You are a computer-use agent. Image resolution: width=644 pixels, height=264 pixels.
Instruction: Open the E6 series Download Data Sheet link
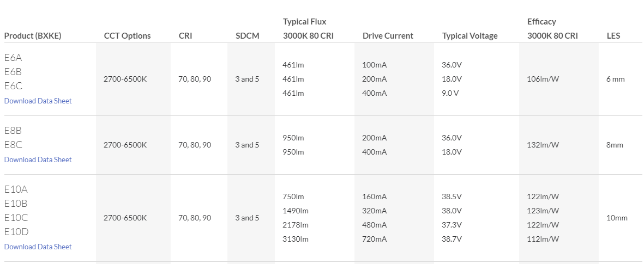(x=38, y=101)
